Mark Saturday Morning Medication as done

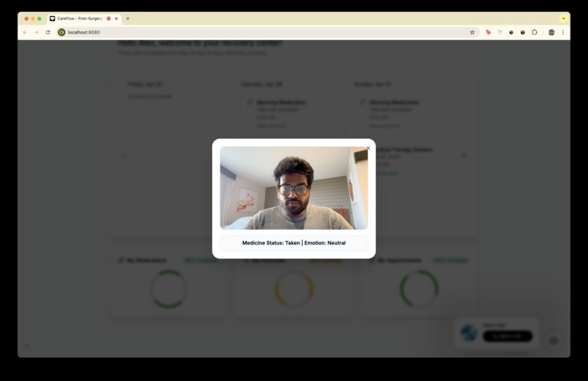[x=271, y=126]
